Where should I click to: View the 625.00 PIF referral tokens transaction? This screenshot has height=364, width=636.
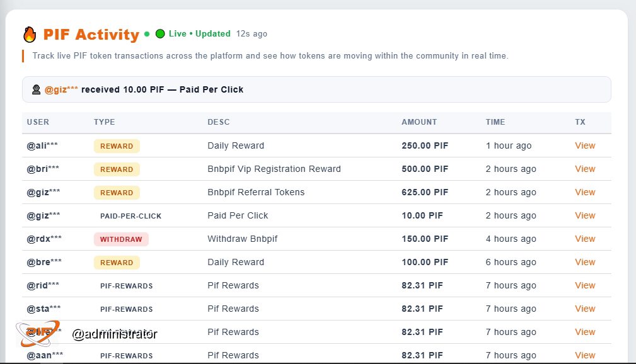coord(585,192)
